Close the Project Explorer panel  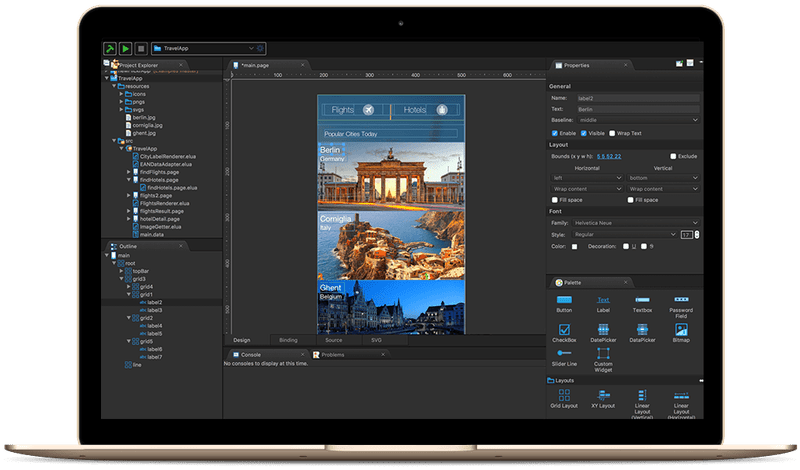click(181, 65)
